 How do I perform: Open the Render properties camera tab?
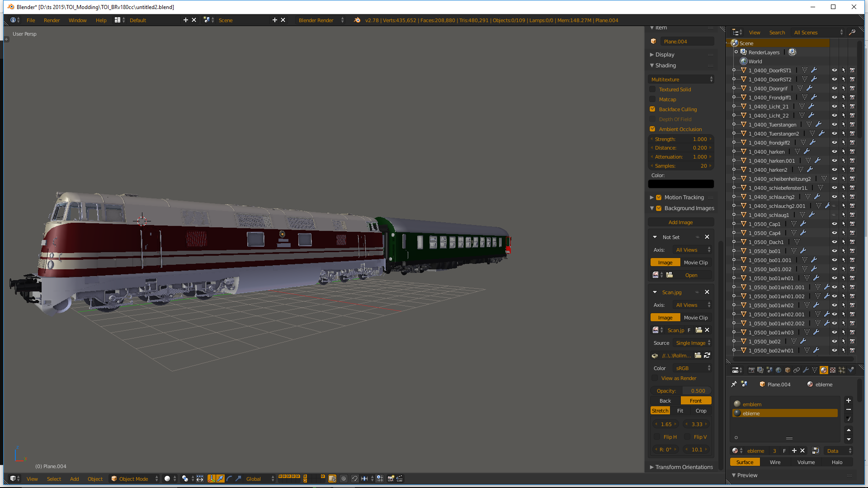tap(751, 370)
